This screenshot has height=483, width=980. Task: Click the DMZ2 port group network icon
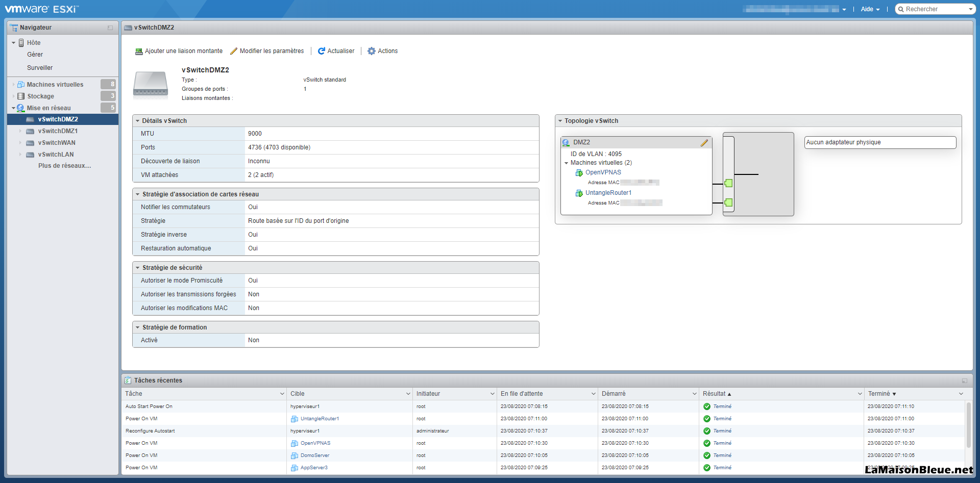pyautogui.click(x=566, y=143)
